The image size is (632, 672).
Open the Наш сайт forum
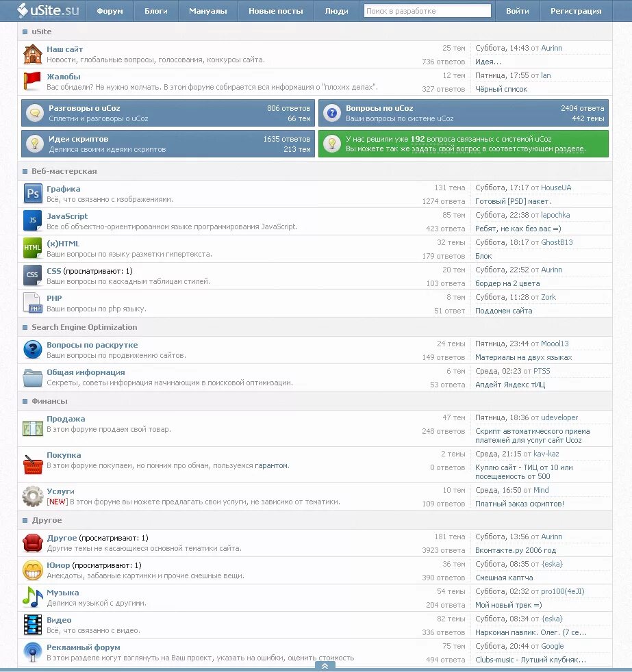click(65, 49)
